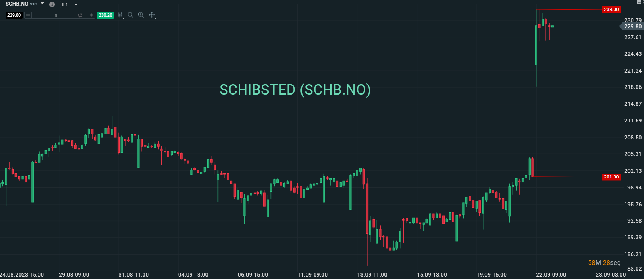Select the 201.00 red price level label

(x=611, y=177)
